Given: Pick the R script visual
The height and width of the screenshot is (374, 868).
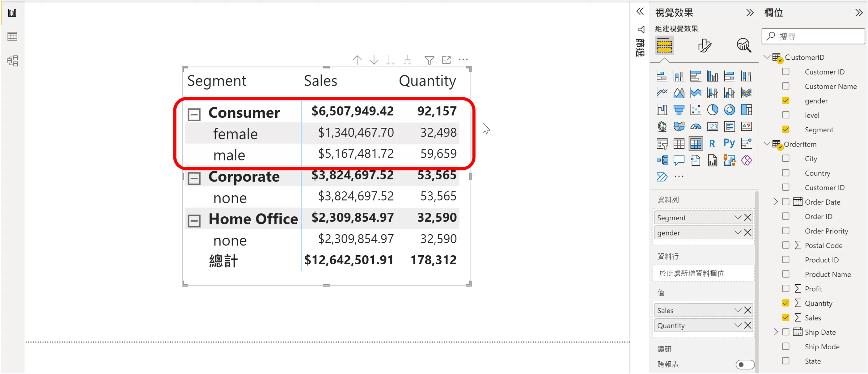Looking at the screenshot, I should pyautogui.click(x=712, y=143).
